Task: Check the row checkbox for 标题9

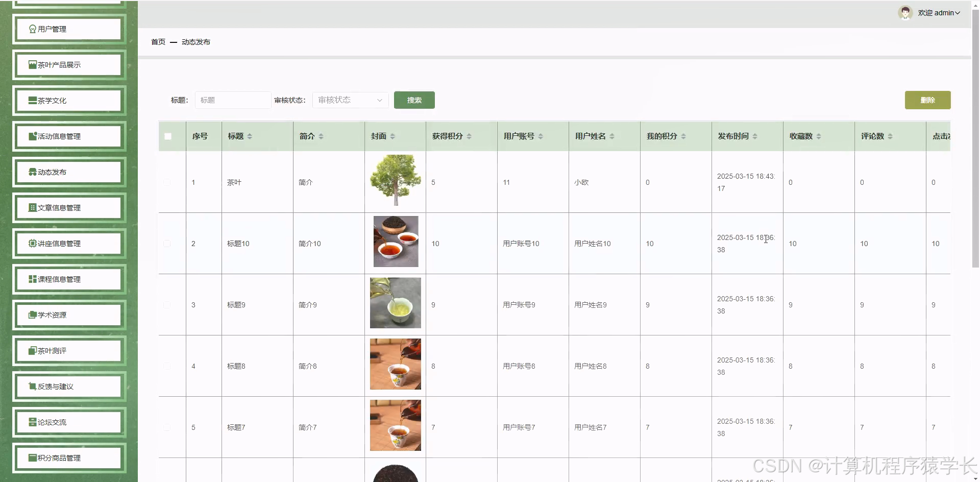Action: [x=167, y=305]
